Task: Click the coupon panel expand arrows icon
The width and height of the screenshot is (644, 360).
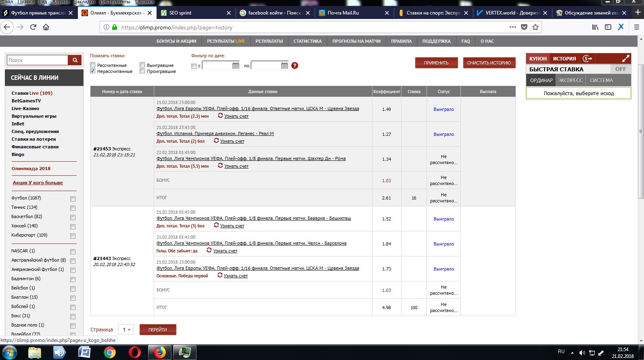Action: click(x=625, y=58)
